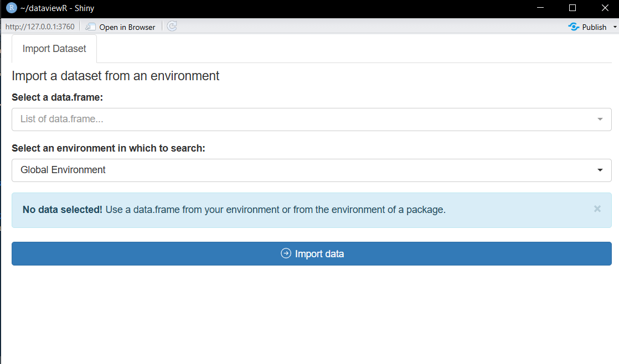Click the Global Environment caret arrow
Image resolution: width=619 pixels, height=364 pixels.
[600, 170]
